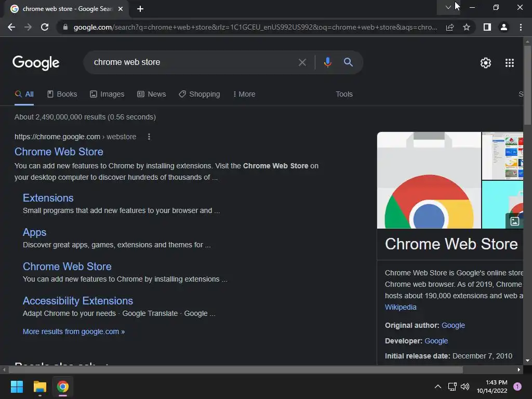Open a new tab with the plus button
This screenshot has height=399, width=532.
[x=140, y=9]
